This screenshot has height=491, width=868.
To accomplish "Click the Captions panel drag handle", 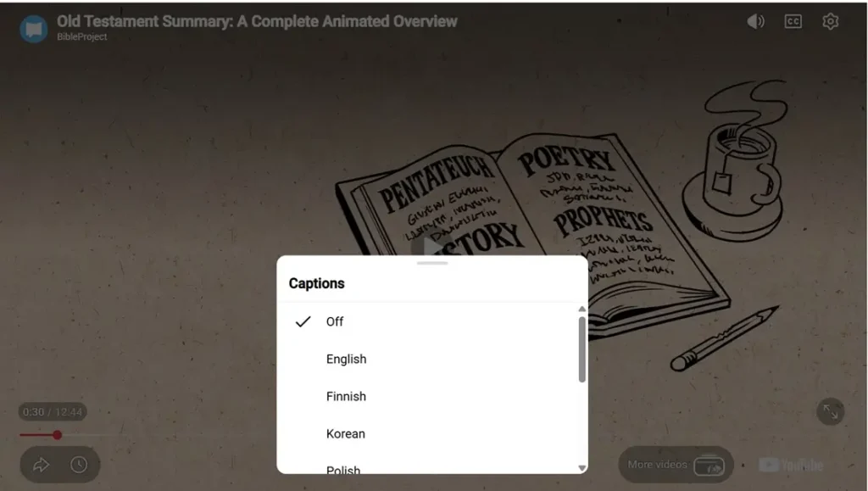I will click(432, 263).
